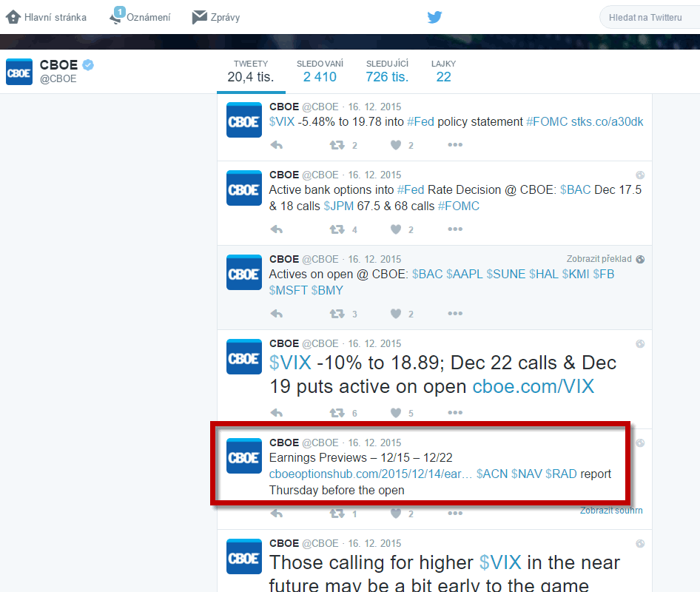Open the stks.co/a30dk link
Image resolution: width=700 pixels, height=592 pixels.
(608, 122)
